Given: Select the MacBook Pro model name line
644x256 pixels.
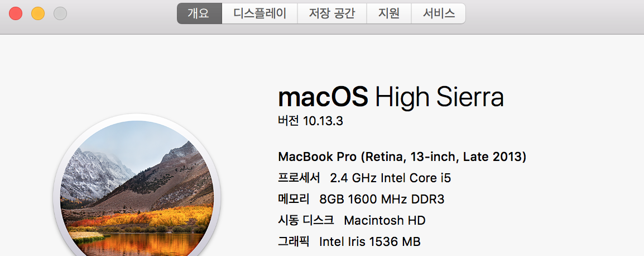Looking at the screenshot, I should 402,157.
